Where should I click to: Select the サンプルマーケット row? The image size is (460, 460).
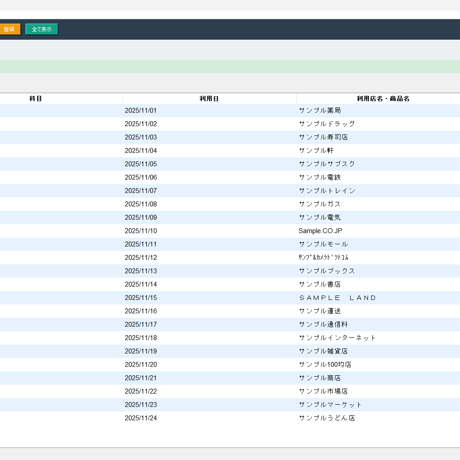[230, 405]
